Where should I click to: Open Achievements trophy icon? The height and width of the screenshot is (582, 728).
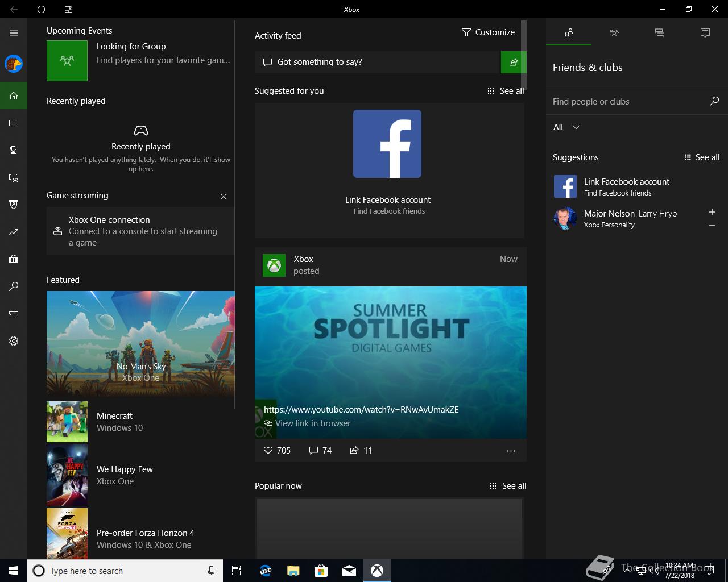(x=14, y=150)
